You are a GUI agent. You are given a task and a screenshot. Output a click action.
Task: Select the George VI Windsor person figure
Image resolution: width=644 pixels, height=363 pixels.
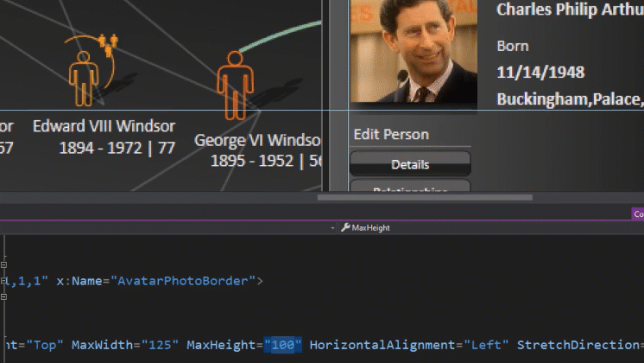[235, 85]
